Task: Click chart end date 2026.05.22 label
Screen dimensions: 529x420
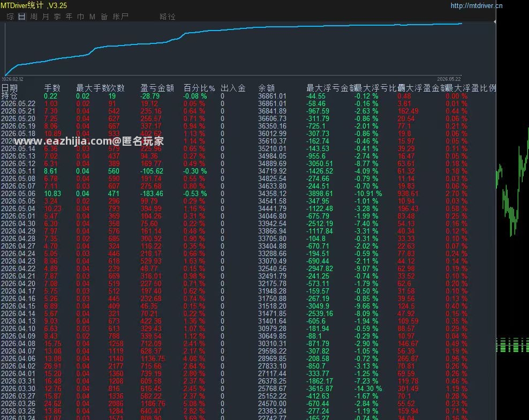Action: point(449,79)
